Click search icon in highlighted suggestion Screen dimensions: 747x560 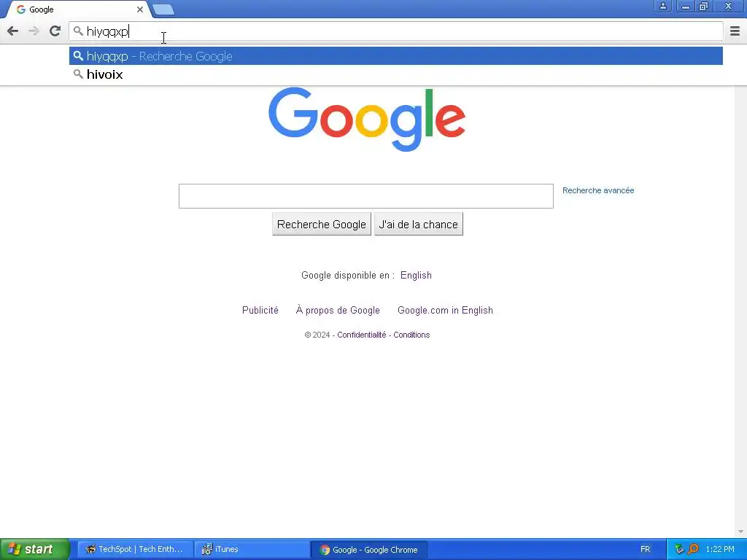point(78,56)
